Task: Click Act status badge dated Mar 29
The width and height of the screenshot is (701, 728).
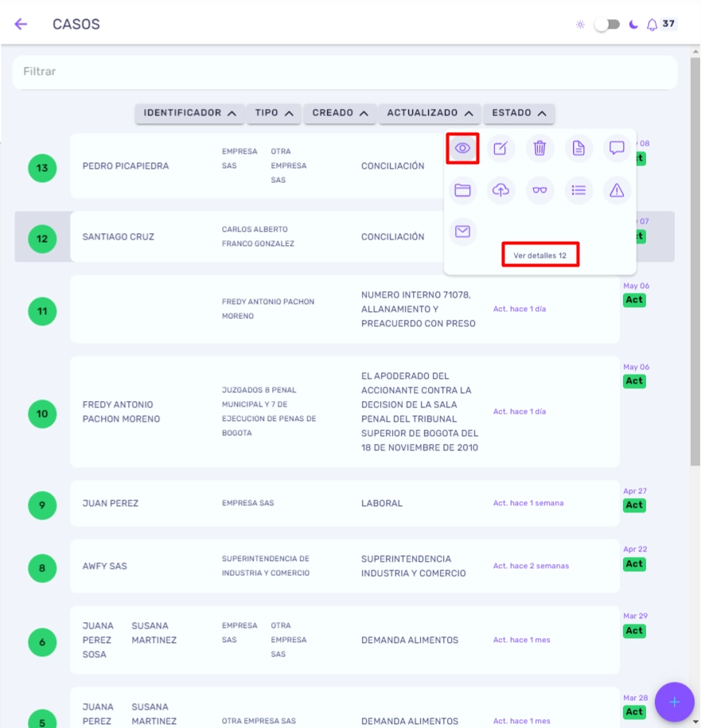Action: coord(634,631)
